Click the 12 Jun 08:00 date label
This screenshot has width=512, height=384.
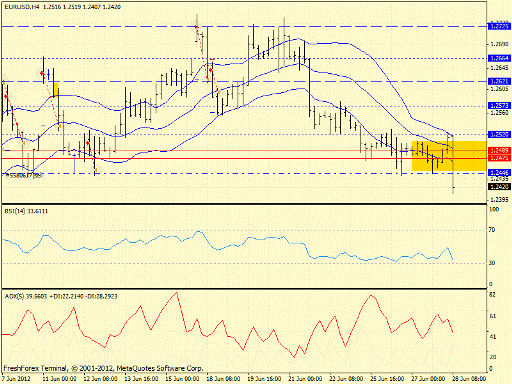click(100, 379)
